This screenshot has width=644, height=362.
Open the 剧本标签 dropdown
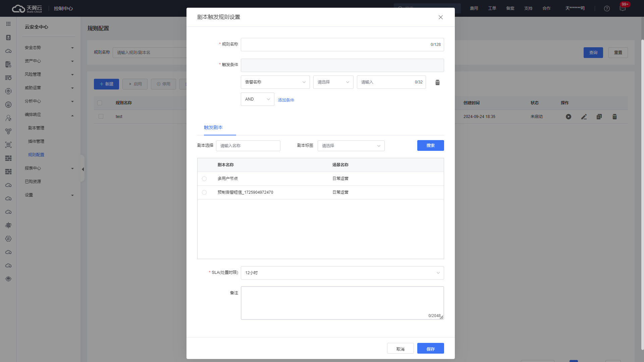[351, 146]
